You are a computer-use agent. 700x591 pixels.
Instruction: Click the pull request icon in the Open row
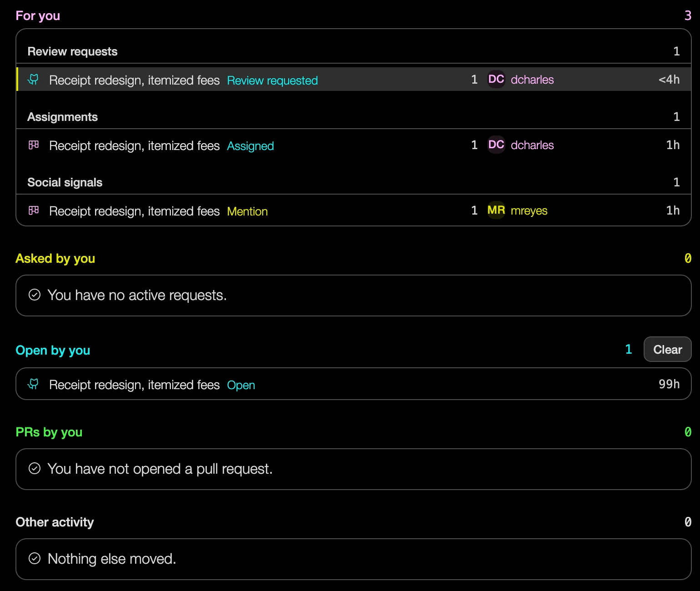click(x=33, y=384)
